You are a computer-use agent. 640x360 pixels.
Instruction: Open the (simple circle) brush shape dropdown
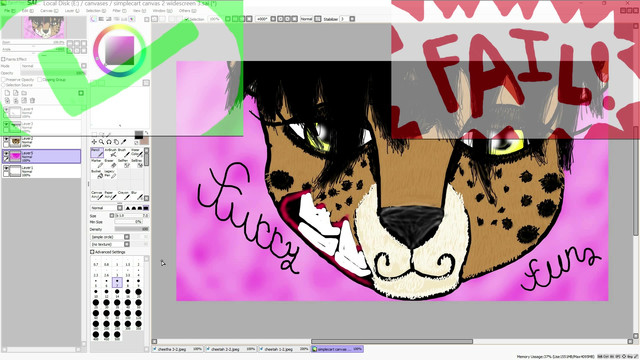(x=127, y=237)
